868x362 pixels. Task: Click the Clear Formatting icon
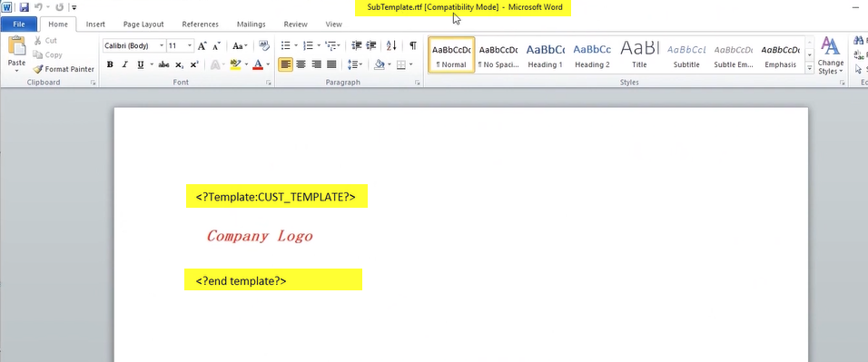point(264,46)
